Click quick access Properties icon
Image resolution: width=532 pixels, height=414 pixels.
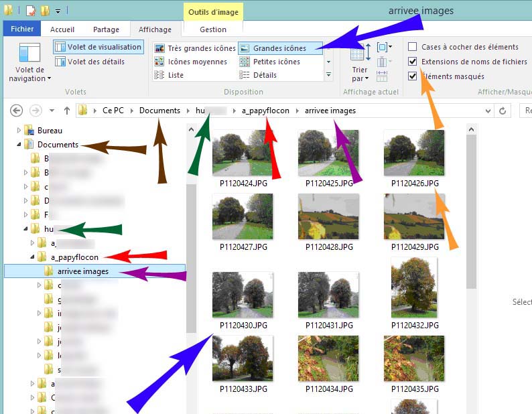31,11
